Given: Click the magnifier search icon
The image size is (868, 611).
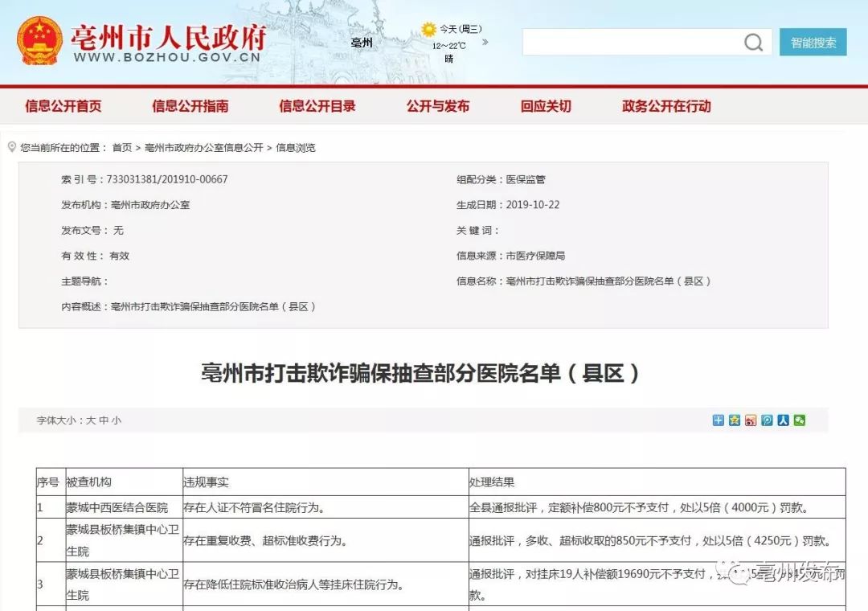Looking at the screenshot, I should click(x=753, y=42).
